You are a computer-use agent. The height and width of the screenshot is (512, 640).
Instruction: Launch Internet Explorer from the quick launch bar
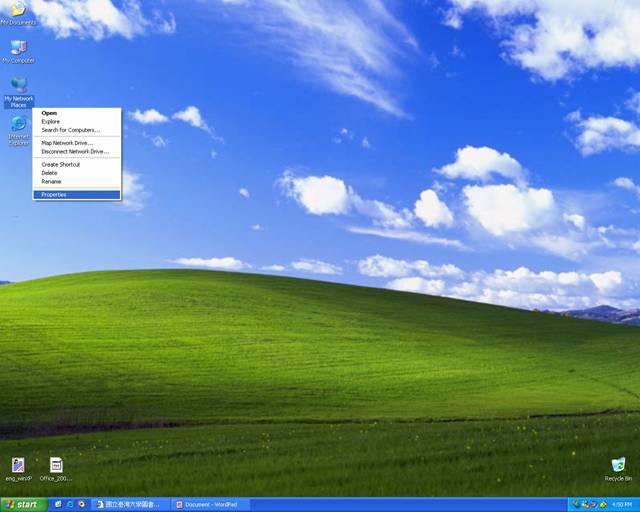(70, 504)
